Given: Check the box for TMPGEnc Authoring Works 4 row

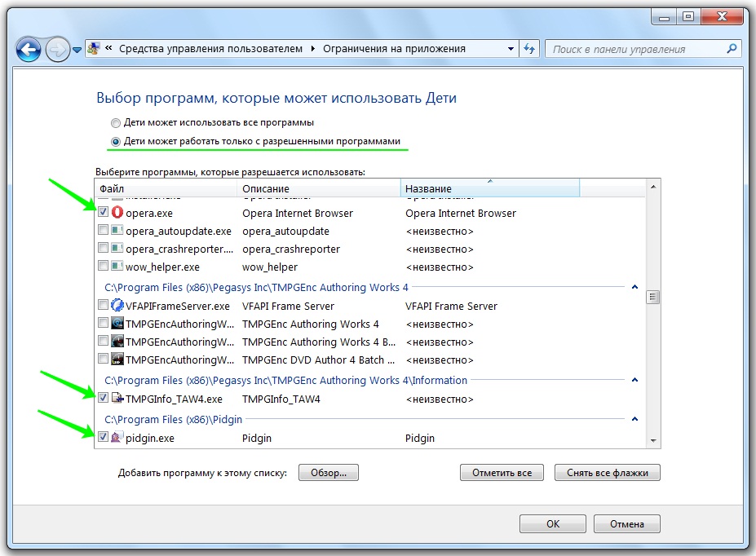Looking at the screenshot, I should pos(103,322).
